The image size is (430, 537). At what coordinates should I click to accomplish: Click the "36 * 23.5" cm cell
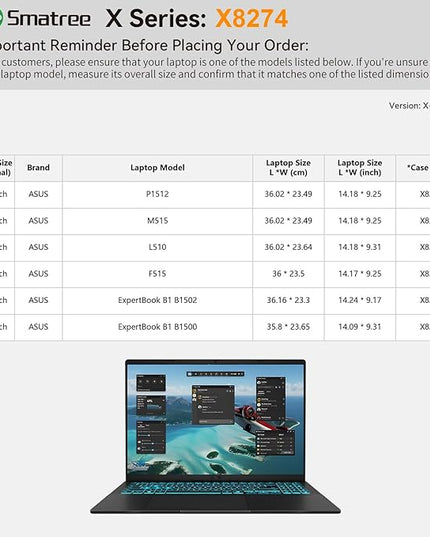coord(288,274)
